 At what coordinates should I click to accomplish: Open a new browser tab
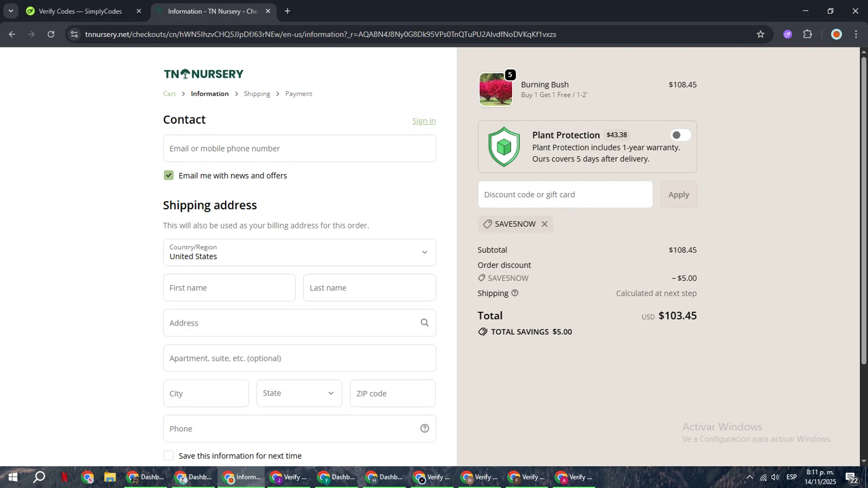pyautogui.click(x=288, y=11)
